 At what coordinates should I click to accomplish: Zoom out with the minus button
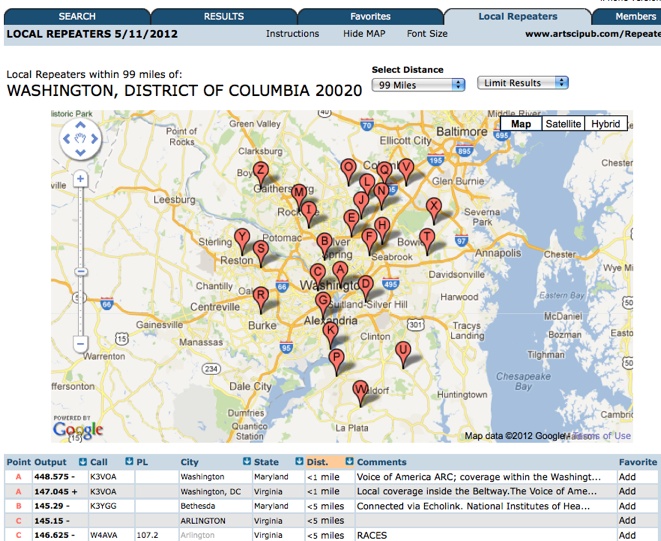click(x=81, y=344)
